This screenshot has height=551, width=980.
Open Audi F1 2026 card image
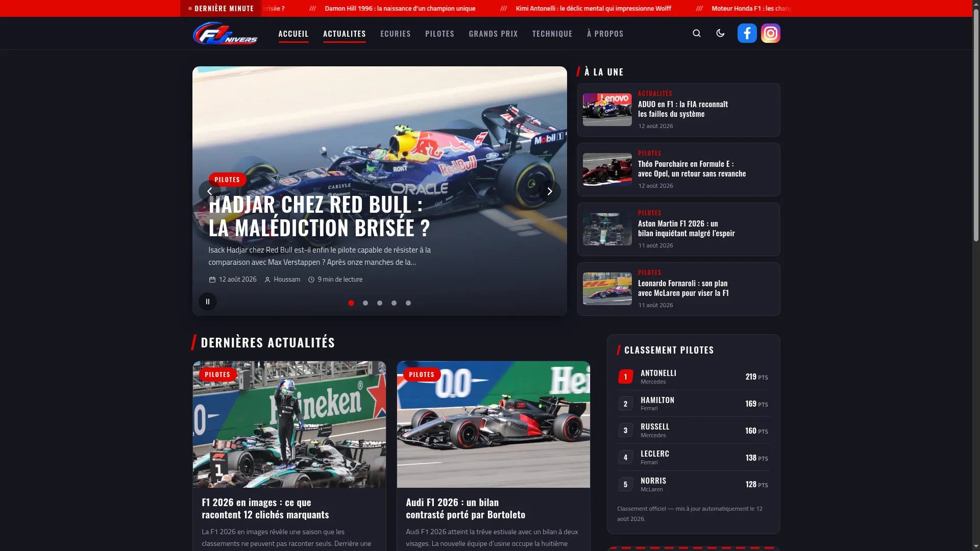point(494,424)
